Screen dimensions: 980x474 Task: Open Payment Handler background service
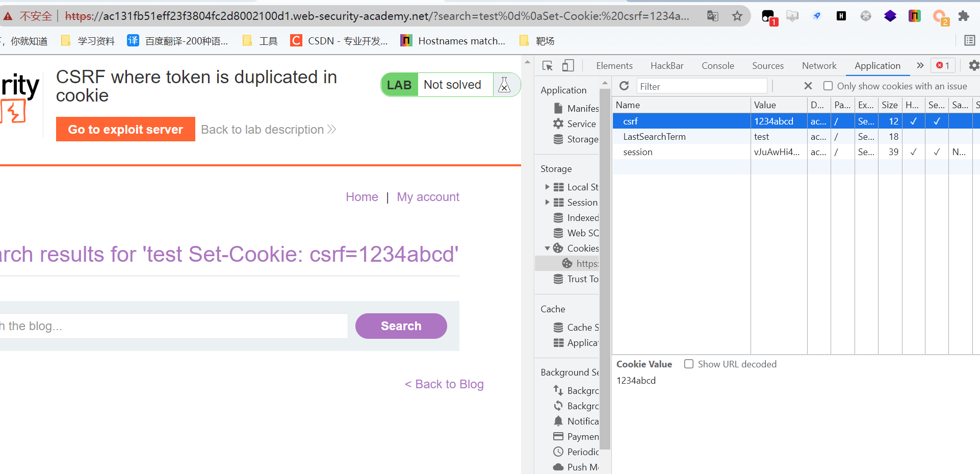pos(576,436)
